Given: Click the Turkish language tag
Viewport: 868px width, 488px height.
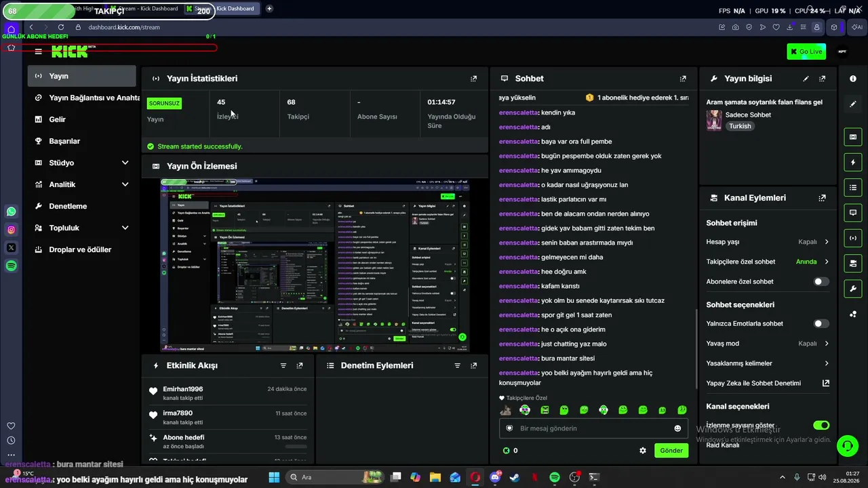Looking at the screenshot, I should click(740, 126).
